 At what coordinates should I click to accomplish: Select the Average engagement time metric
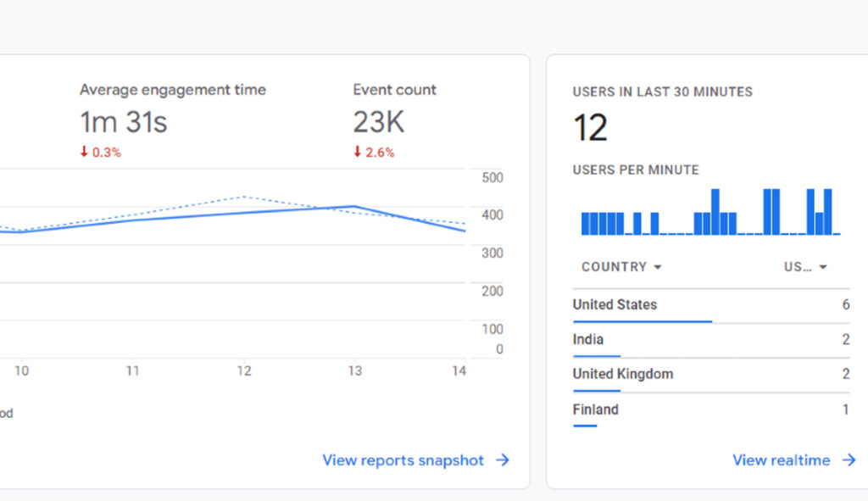[x=172, y=90]
